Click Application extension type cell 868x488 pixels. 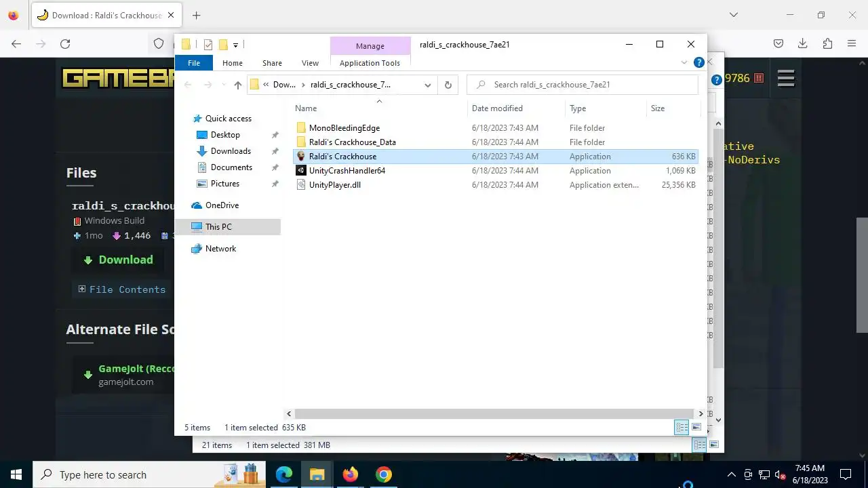click(604, 185)
